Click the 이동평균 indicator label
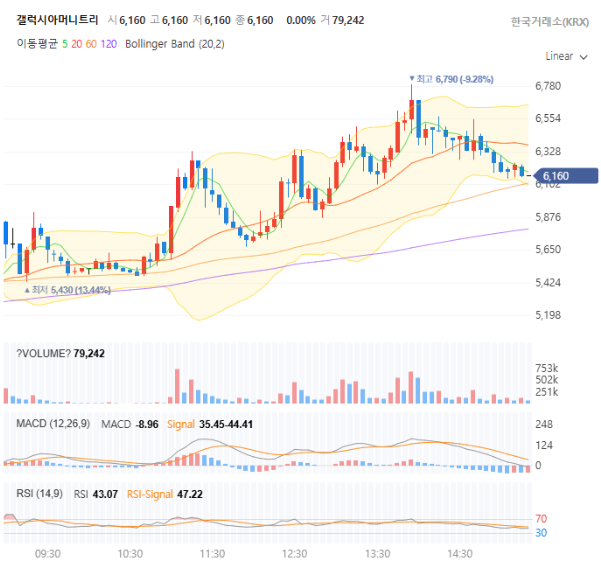 (x=37, y=44)
